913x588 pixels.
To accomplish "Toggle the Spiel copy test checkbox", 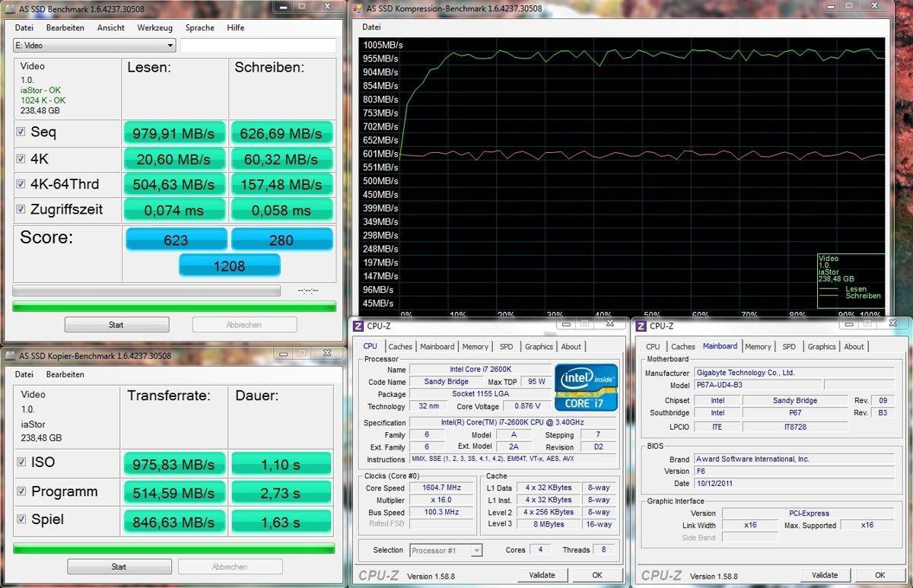I will [x=21, y=520].
